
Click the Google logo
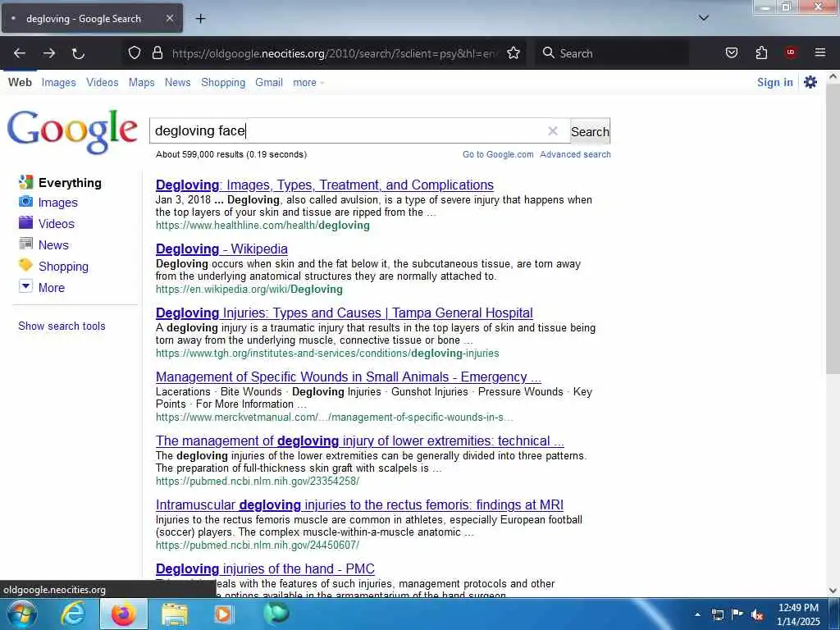tap(72, 131)
